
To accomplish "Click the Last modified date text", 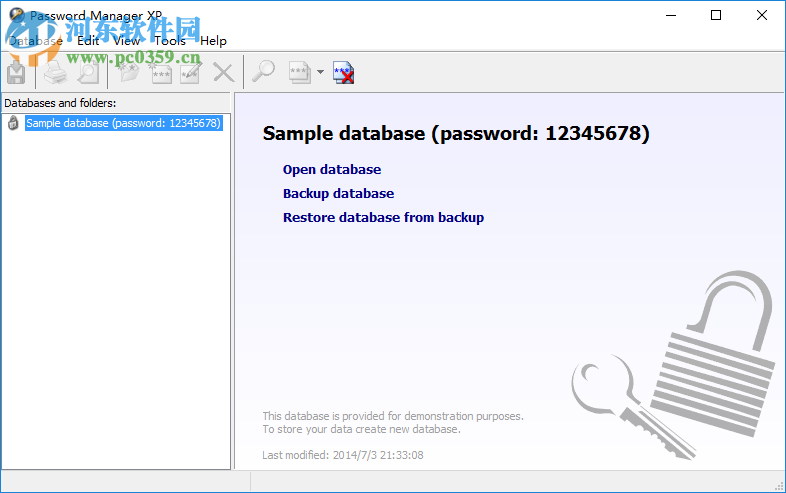I will [343, 455].
